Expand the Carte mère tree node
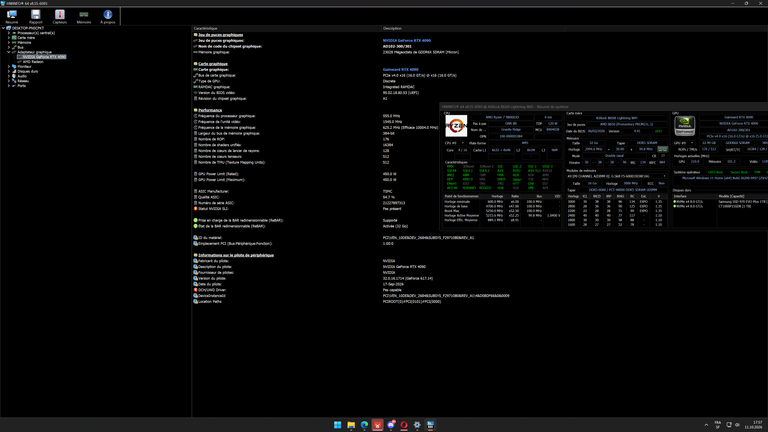768x432 pixels. 9,38
